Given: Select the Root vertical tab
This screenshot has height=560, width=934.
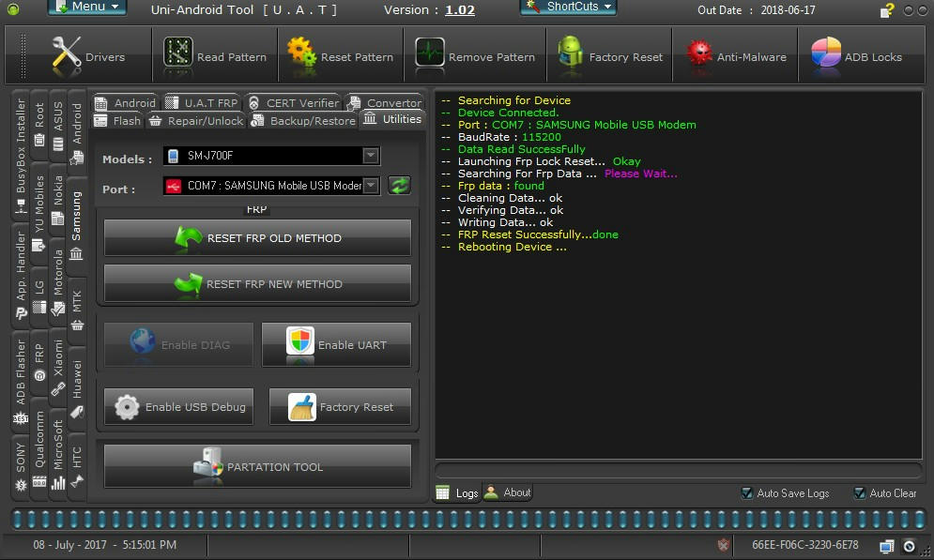Looking at the screenshot, I should (39, 125).
